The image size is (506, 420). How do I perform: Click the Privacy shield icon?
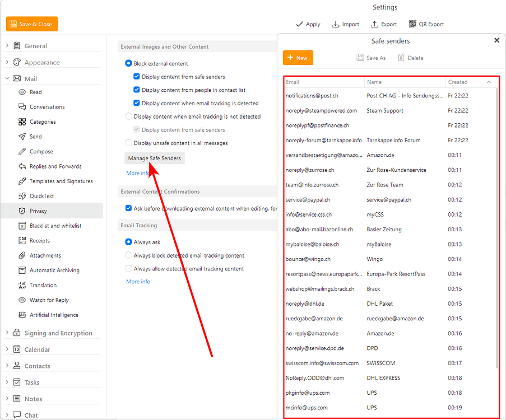point(22,211)
